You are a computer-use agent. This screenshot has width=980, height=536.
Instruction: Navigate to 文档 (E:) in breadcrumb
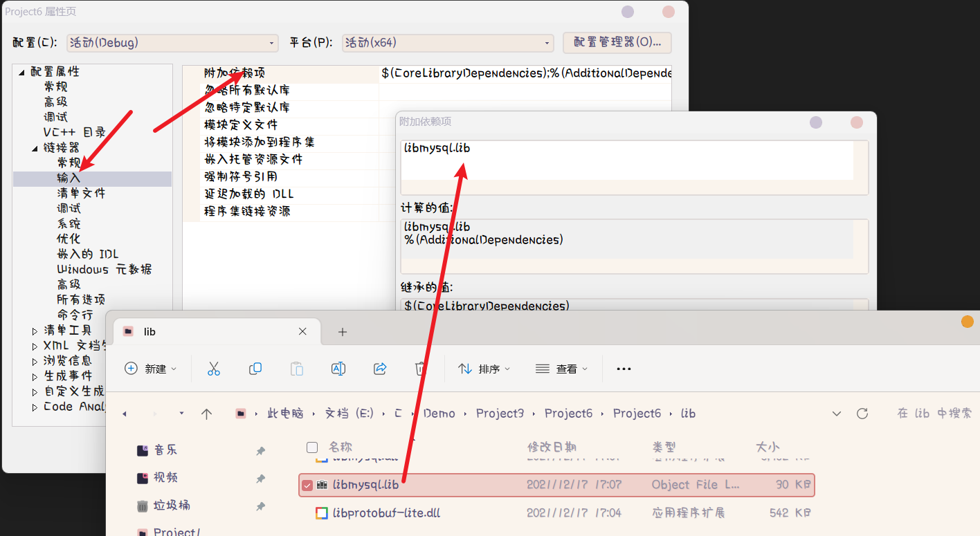[350, 414]
